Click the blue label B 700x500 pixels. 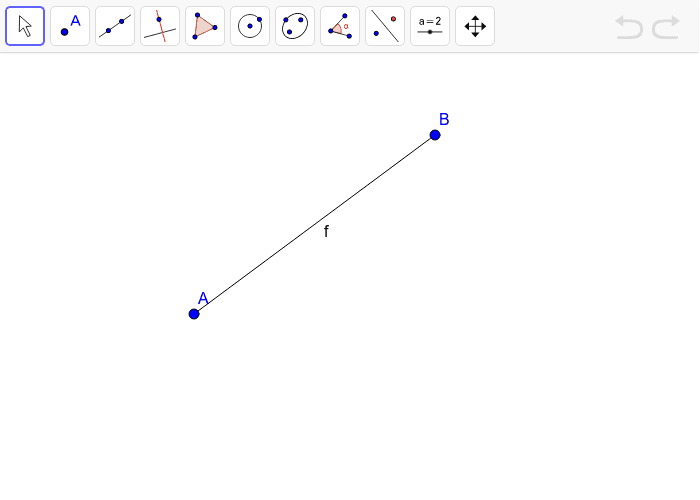(444, 119)
